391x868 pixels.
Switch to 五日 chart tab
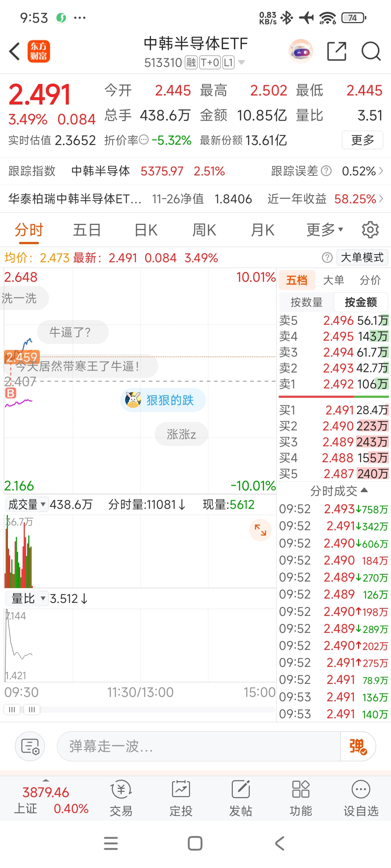(x=87, y=230)
